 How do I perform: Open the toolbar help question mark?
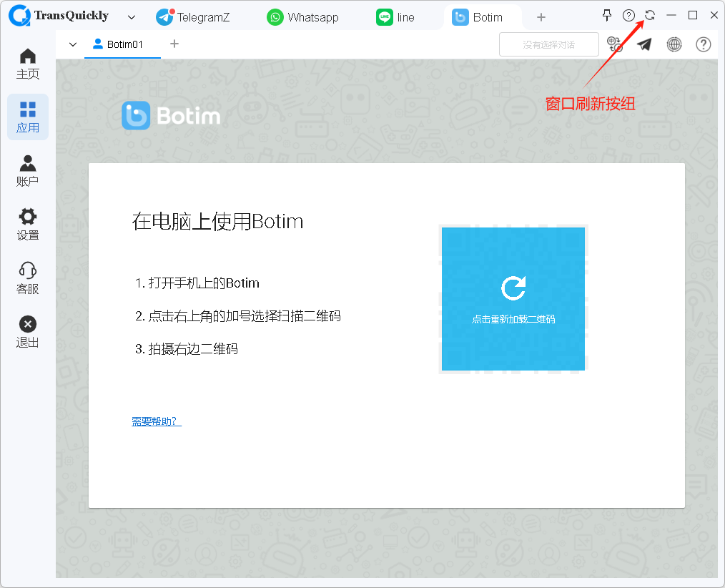pyautogui.click(x=704, y=44)
